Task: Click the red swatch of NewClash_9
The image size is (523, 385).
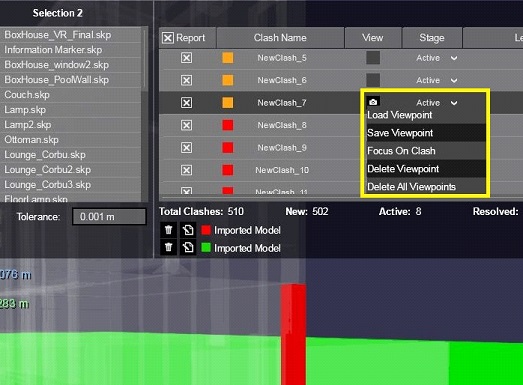Action: point(228,147)
